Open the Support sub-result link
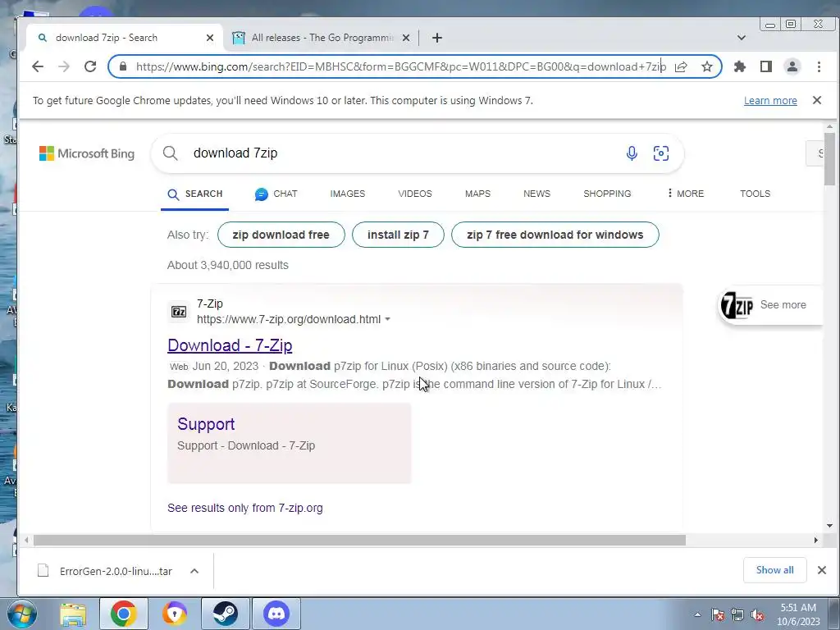Viewport: 840px width, 630px height. pos(206,424)
